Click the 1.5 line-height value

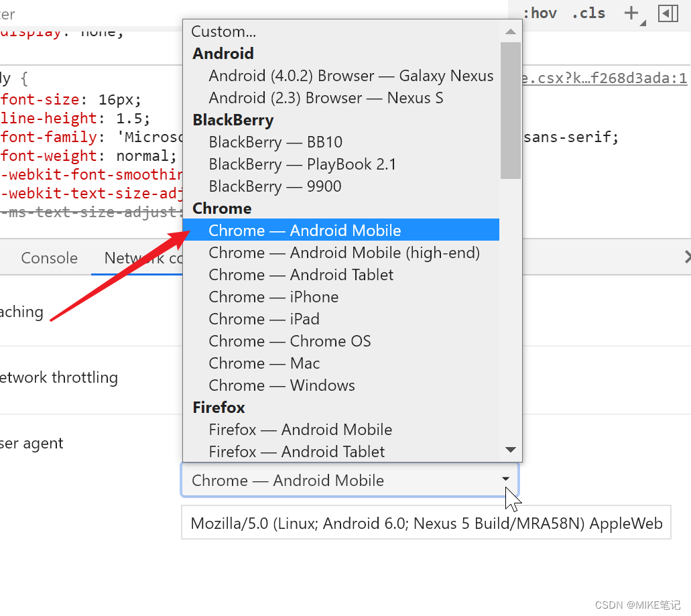[x=129, y=119]
